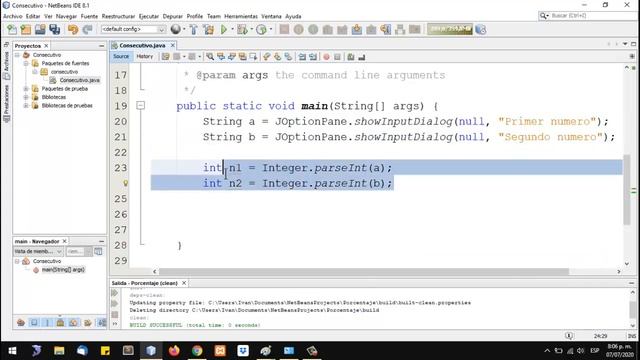Toggle Show Fields filter in Navegador
This screenshot has width=640, height=360.
pos(34,323)
